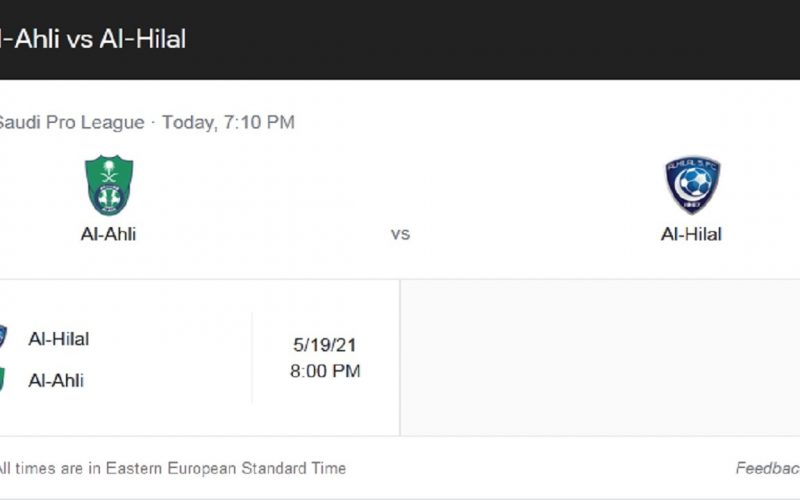Select the Today, 7:10 PM kickoff time
The width and height of the screenshot is (800, 500).
tap(228, 122)
